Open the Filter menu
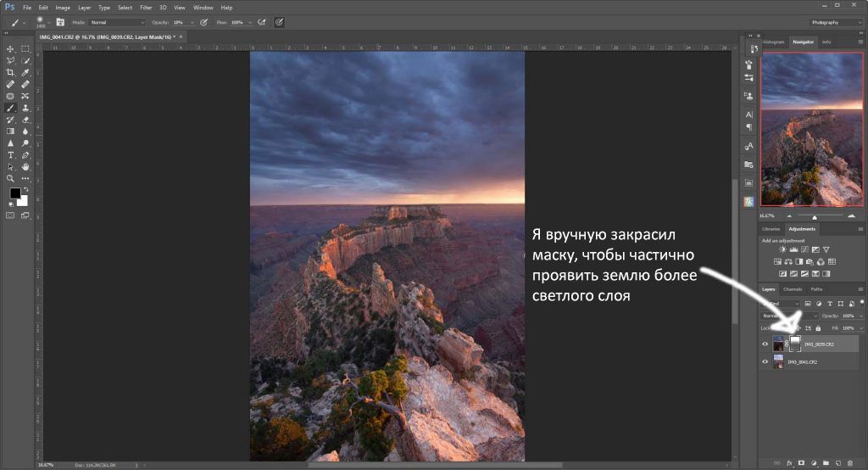Screen dimensions: 868x470 point(147,8)
